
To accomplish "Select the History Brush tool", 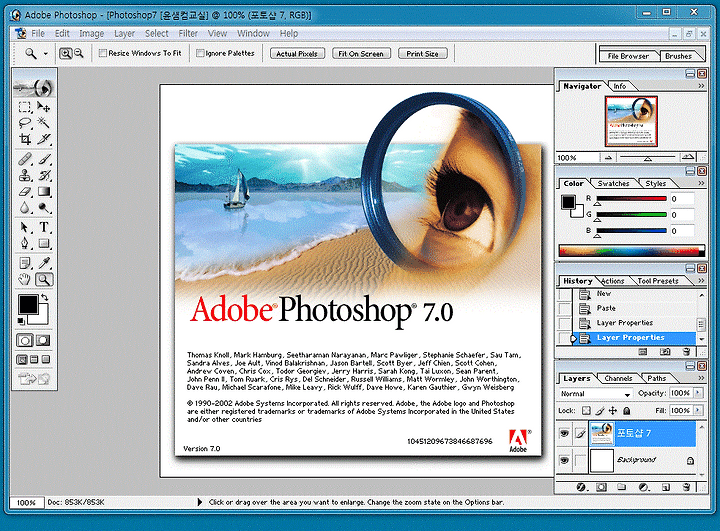I will (44, 175).
